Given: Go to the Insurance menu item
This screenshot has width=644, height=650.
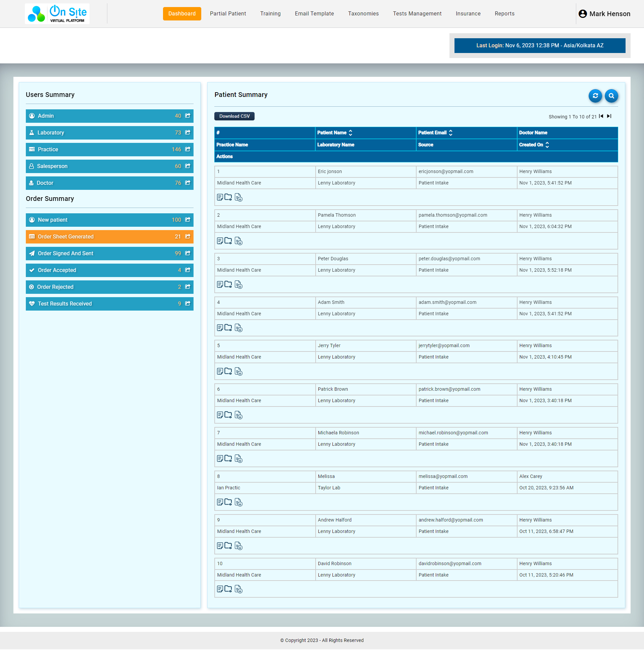Looking at the screenshot, I should [x=468, y=14].
